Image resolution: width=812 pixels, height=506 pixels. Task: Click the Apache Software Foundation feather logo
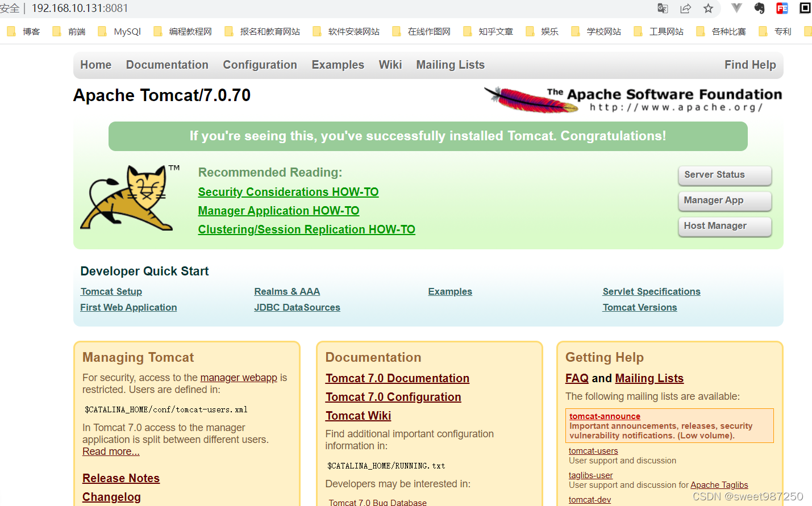pos(633,100)
